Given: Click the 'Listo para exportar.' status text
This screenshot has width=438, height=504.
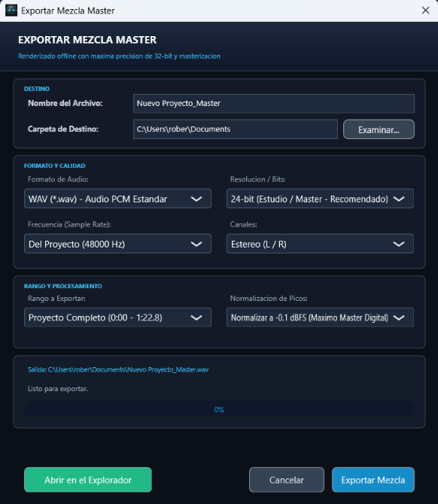Looking at the screenshot, I should pyautogui.click(x=58, y=389).
